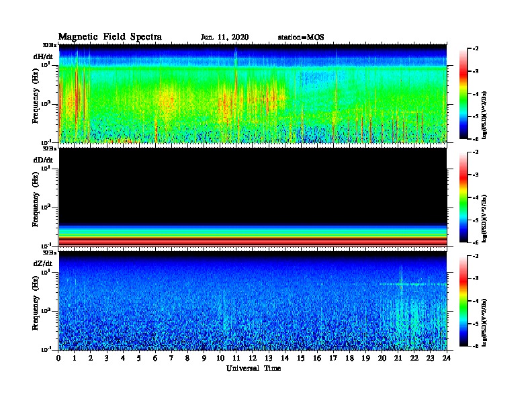Viewport: 532px width, 411px height.
Task: Click hour tick label '12' on time axis
Action: point(253,358)
